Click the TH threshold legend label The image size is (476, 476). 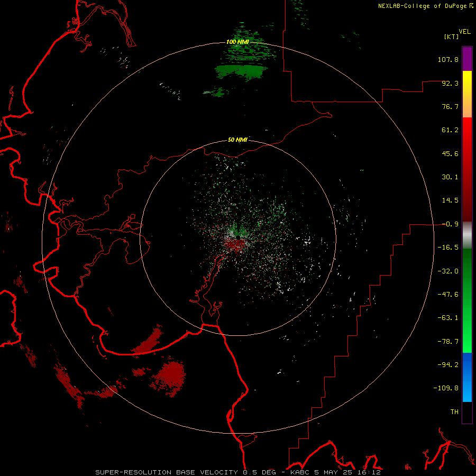[x=454, y=412]
